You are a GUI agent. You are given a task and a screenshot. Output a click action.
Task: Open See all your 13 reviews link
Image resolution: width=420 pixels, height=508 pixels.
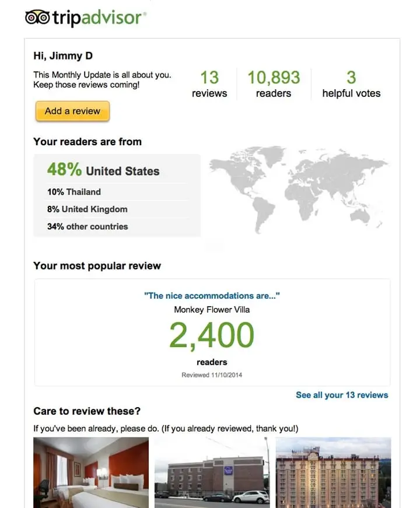point(342,395)
